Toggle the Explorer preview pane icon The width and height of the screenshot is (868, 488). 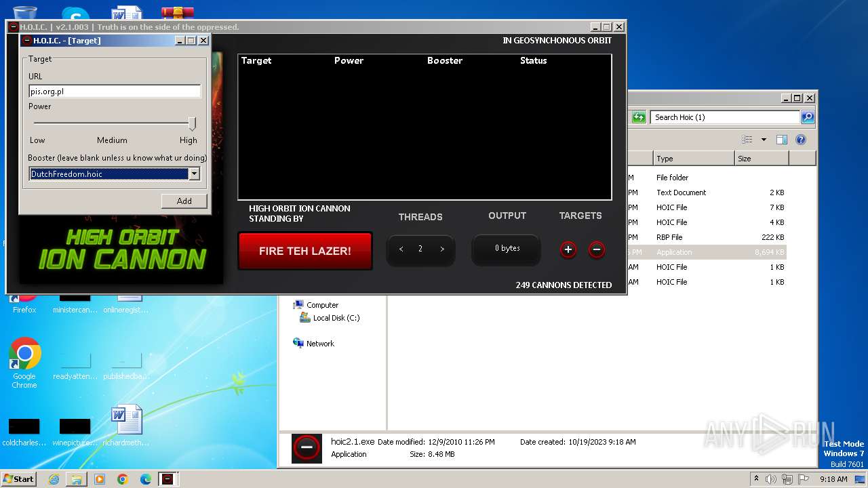click(x=782, y=140)
